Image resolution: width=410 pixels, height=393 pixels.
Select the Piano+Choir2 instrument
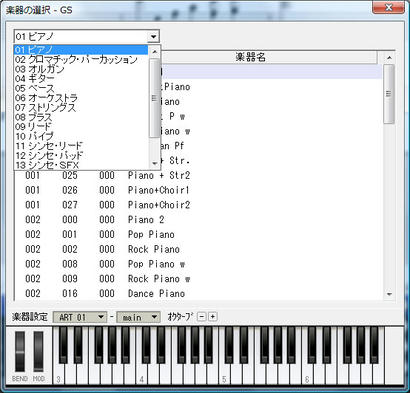199,205
